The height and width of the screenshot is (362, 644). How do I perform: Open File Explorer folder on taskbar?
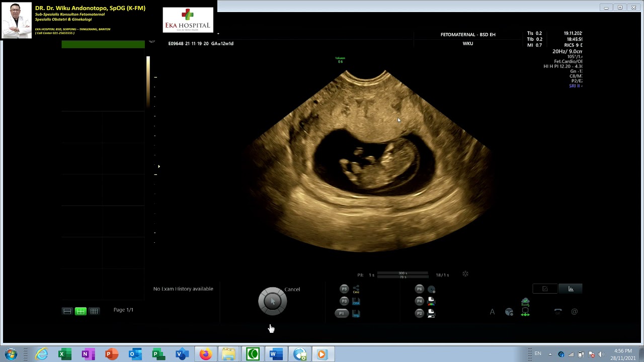(228, 354)
